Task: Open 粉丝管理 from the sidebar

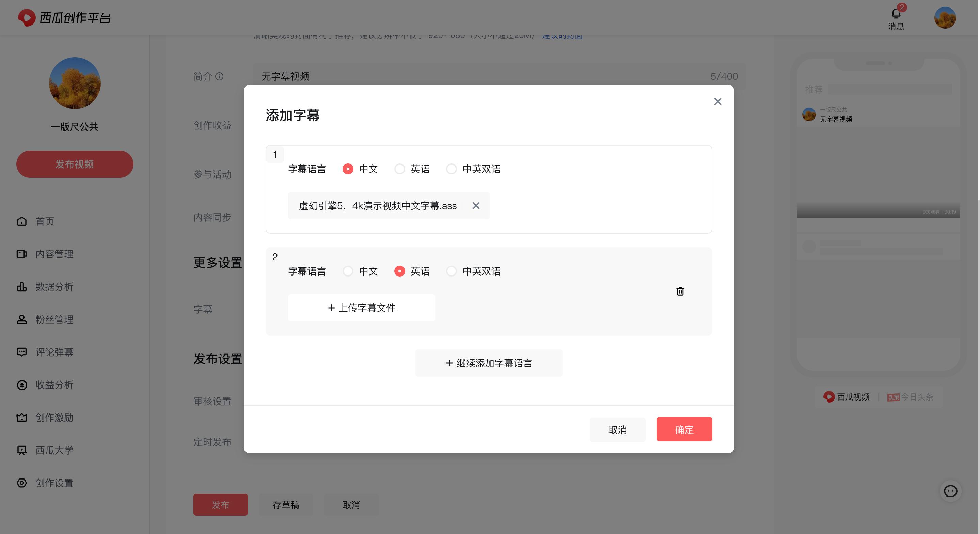Action: (x=54, y=320)
